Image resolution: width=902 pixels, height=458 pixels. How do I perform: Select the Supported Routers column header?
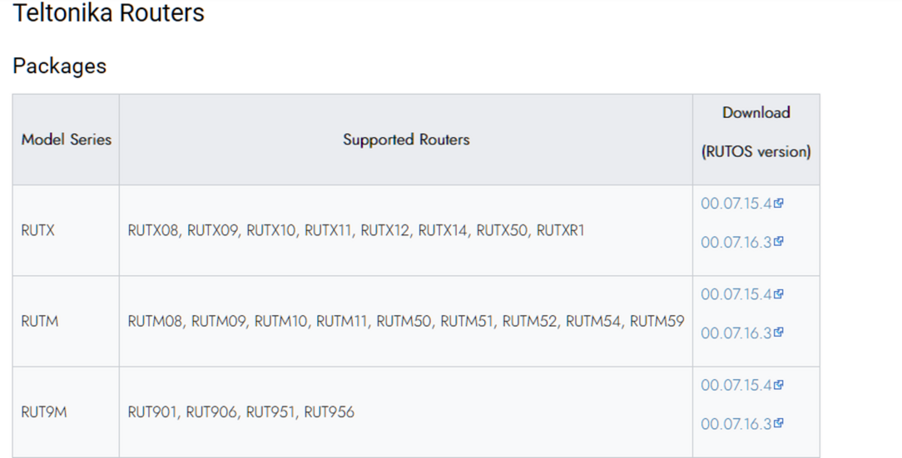pos(406,140)
